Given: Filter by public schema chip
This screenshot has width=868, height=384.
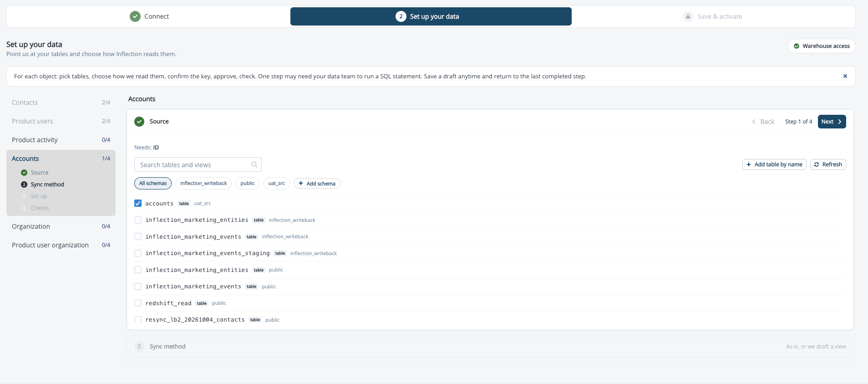Looking at the screenshot, I should click(x=248, y=183).
